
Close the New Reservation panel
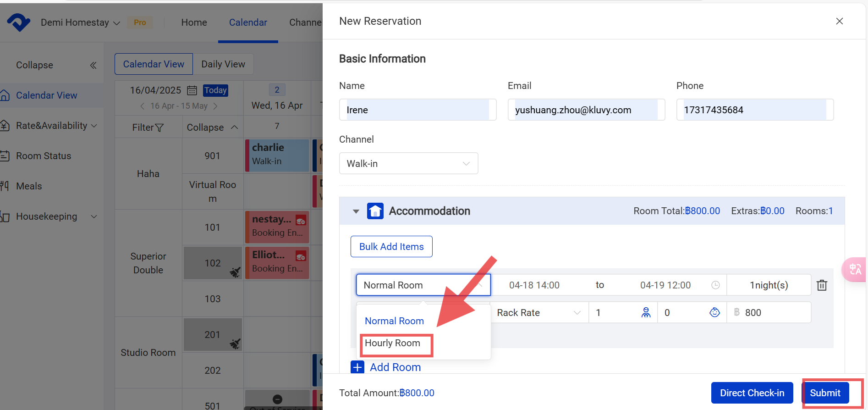(839, 21)
